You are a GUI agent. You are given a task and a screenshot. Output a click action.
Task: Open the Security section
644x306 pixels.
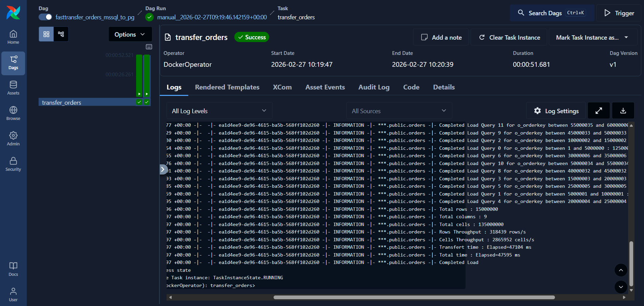[x=13, y=164]
